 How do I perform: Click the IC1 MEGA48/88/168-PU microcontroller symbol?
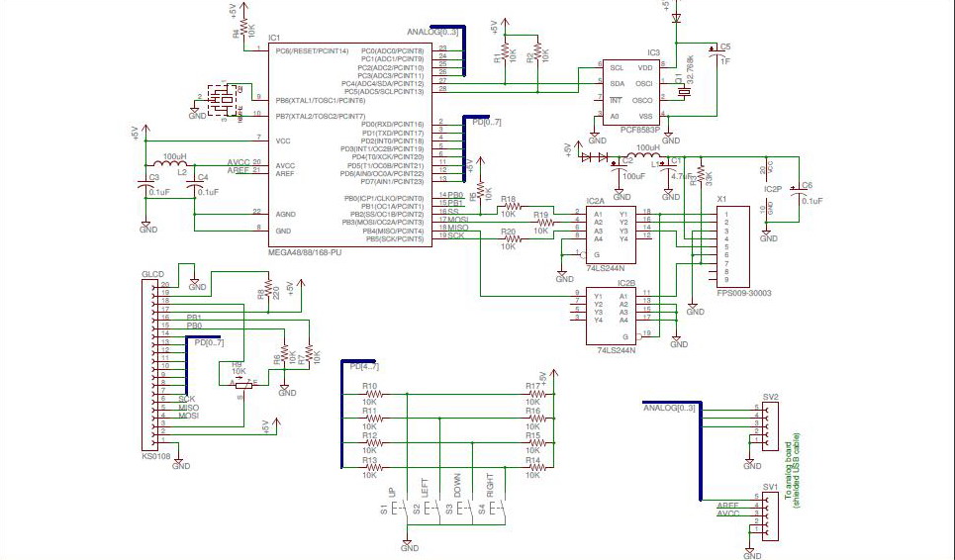pos(349,143)
